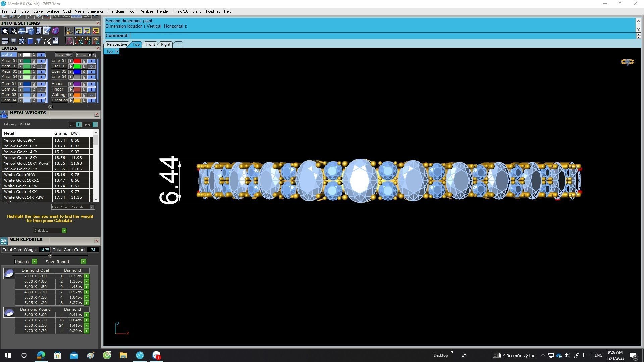Select the Yellow Gold:18KY row

pos(47,158)
